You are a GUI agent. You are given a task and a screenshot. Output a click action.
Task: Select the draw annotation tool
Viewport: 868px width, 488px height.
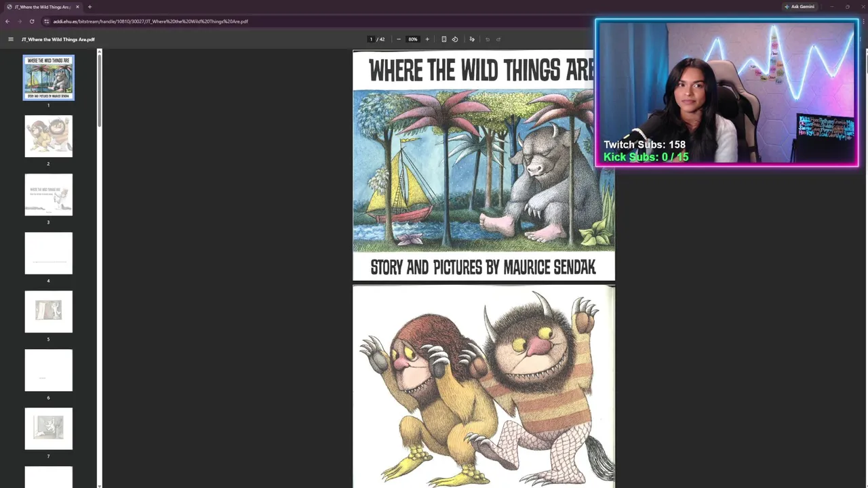(472, 39)
